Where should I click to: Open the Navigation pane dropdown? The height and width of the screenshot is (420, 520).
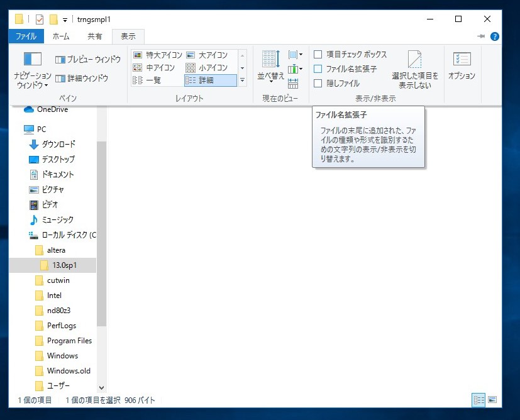(x=33, y=70)
